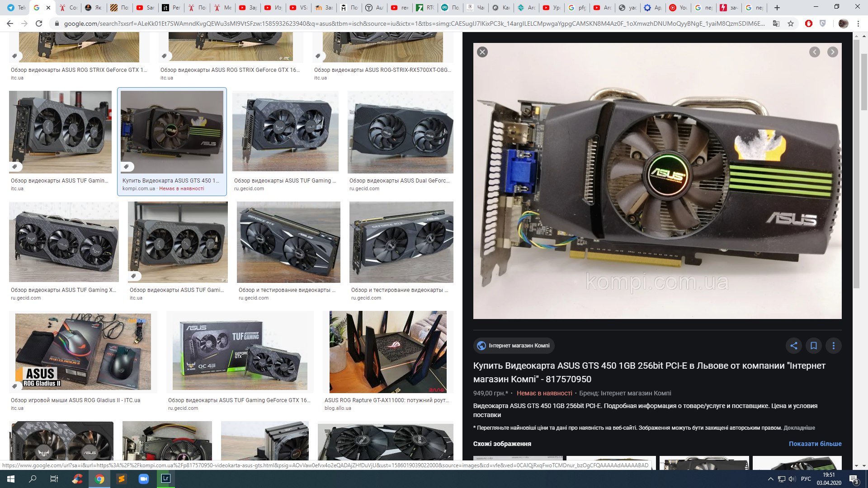Open a new browser tab
Screen dimensions: 868x488
pyautogui.click(x=777, y=8)
